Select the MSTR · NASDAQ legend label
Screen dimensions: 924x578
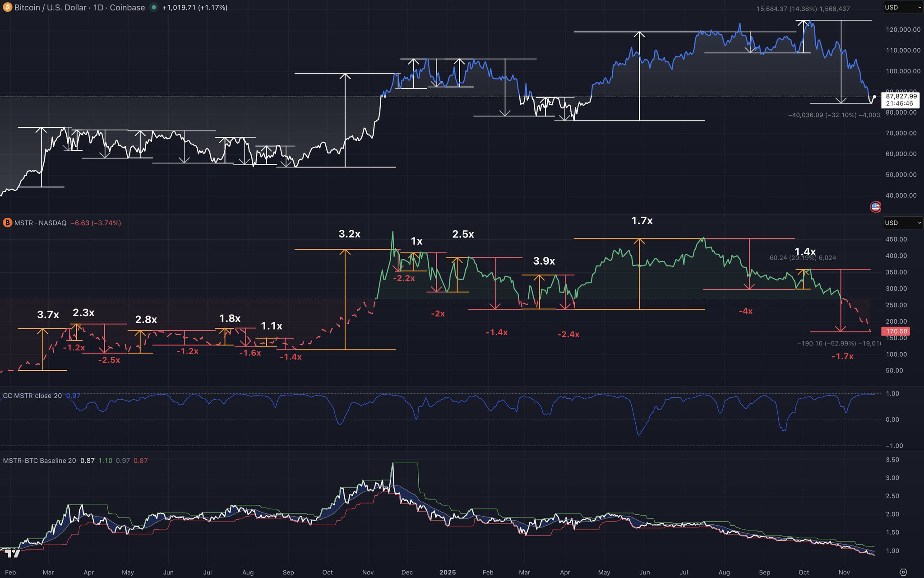coord(40,223)
